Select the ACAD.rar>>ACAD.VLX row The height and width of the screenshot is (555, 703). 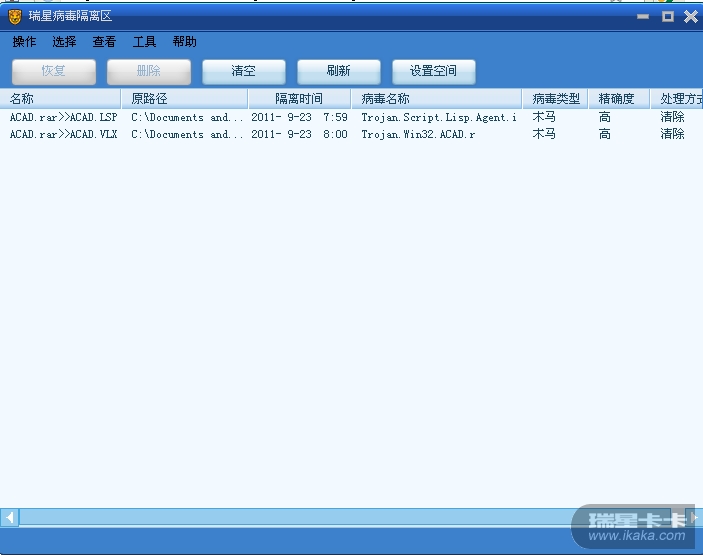(x=352, y=134)
